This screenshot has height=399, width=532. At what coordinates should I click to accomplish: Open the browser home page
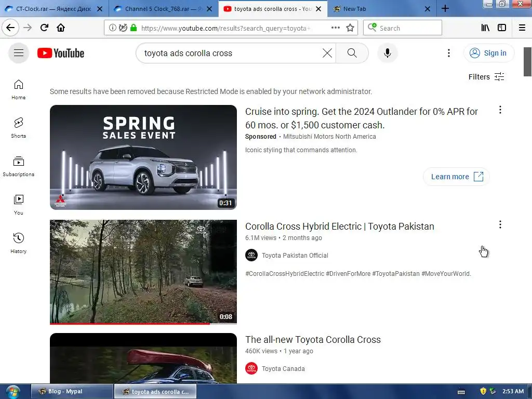point(61,28)
